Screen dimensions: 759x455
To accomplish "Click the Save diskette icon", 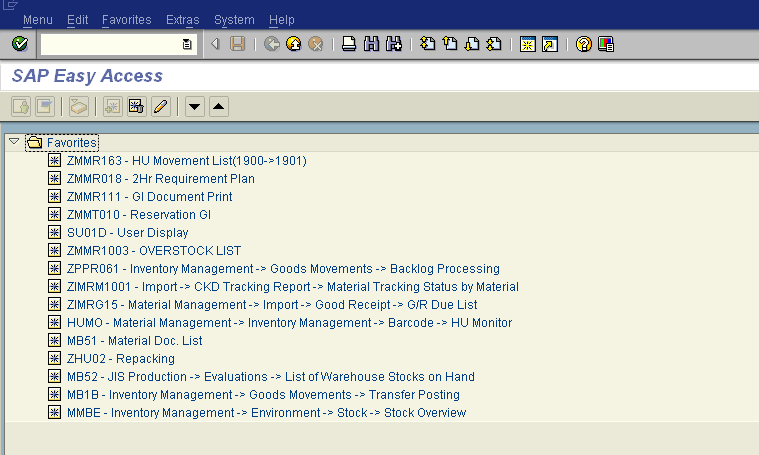I will [x=238, y=44].
